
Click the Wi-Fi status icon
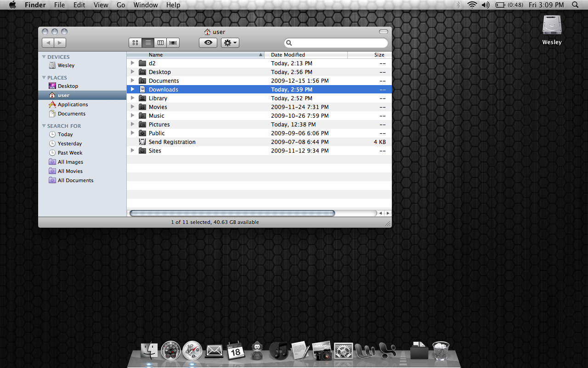pos(472,5)
